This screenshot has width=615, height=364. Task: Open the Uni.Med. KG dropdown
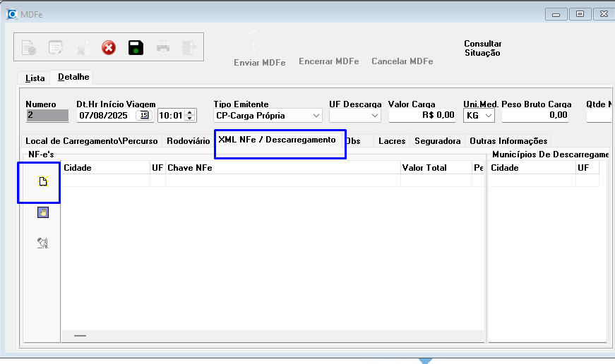click(489, 115)
